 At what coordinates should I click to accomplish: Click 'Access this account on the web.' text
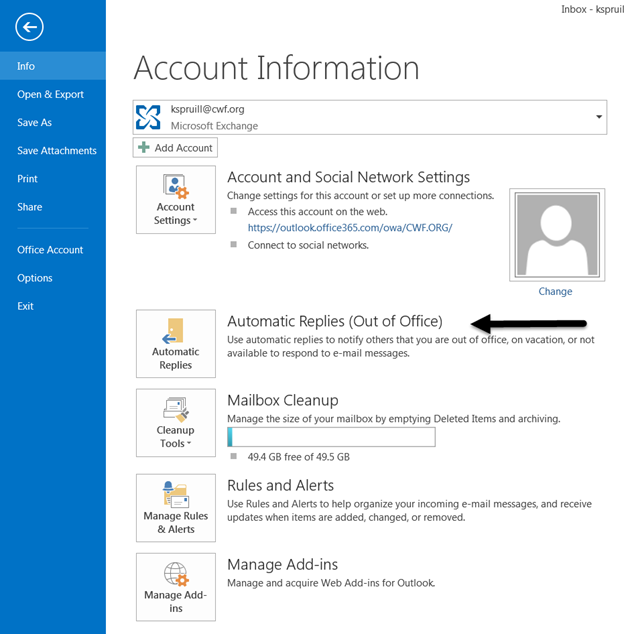[317, 211]
